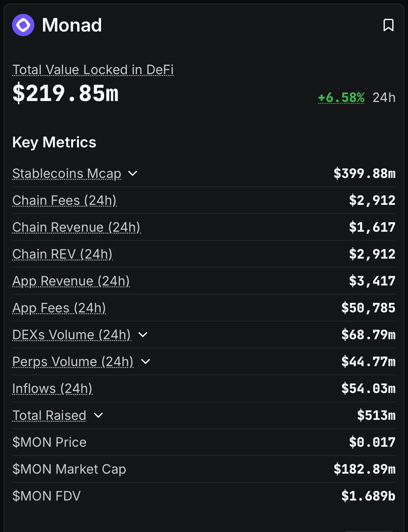Click the App Fees (24h) label
The width and height of the screenshot is (408, 532).
pyautogui.click(x=59, y=308)
